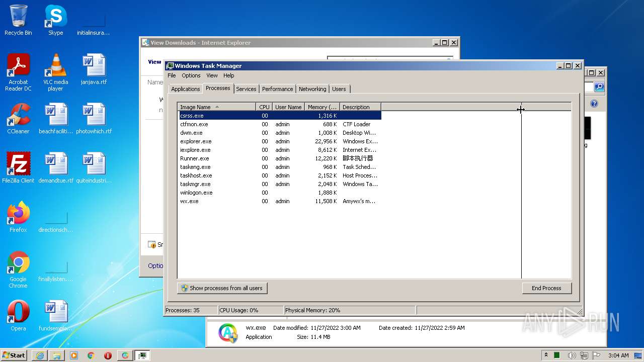
Task: Open Task Manager Help menu
Action: pos(228,75)
